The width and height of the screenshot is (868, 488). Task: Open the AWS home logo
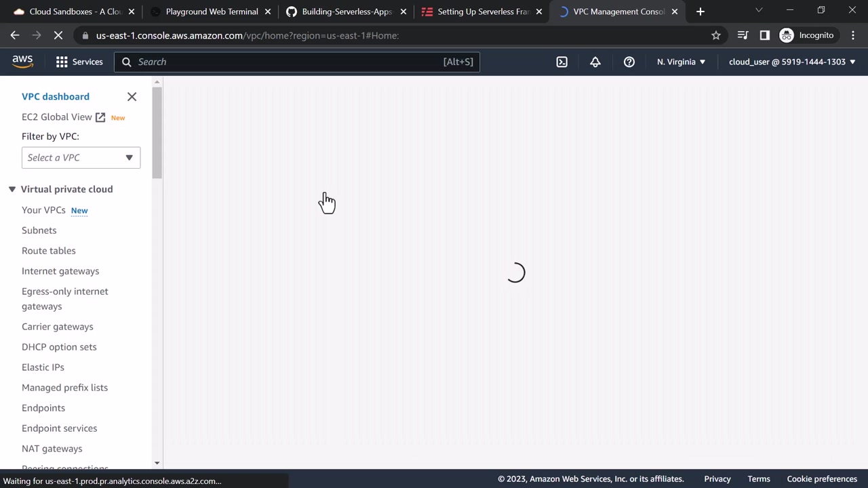coord(22,62)
